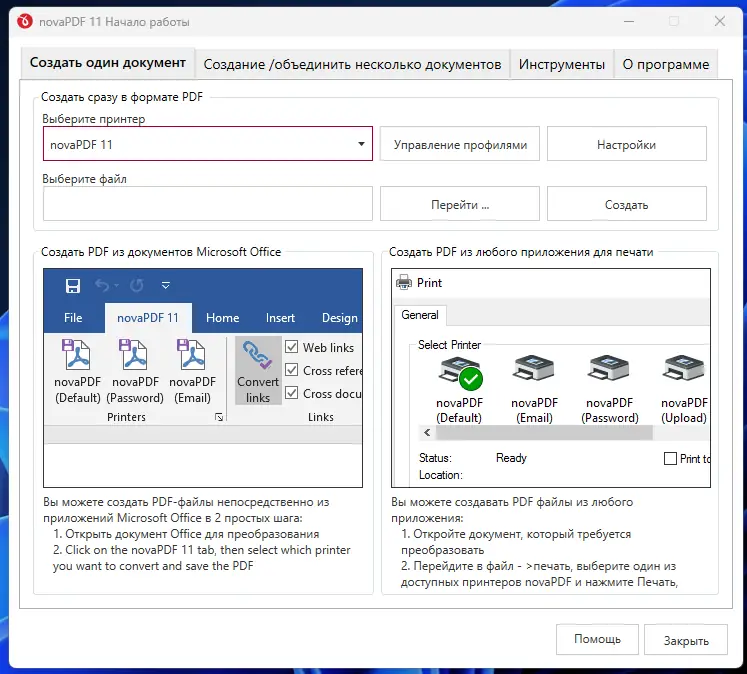Screen dimensions: 747x674
Task: Click the printer icon next to Print
Action: click(x=404, y=282)
